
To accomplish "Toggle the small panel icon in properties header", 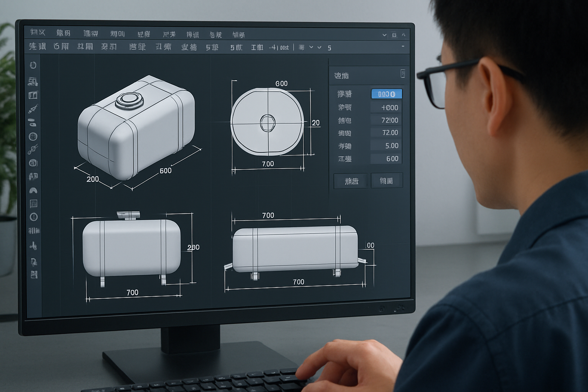I will (402, 73).
